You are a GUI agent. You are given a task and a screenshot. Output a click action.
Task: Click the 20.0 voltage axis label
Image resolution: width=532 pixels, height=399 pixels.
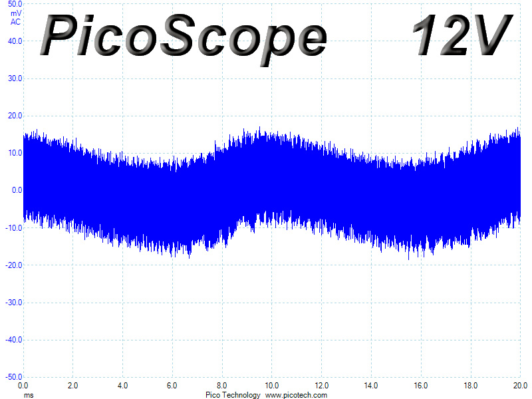click(15, 116)
